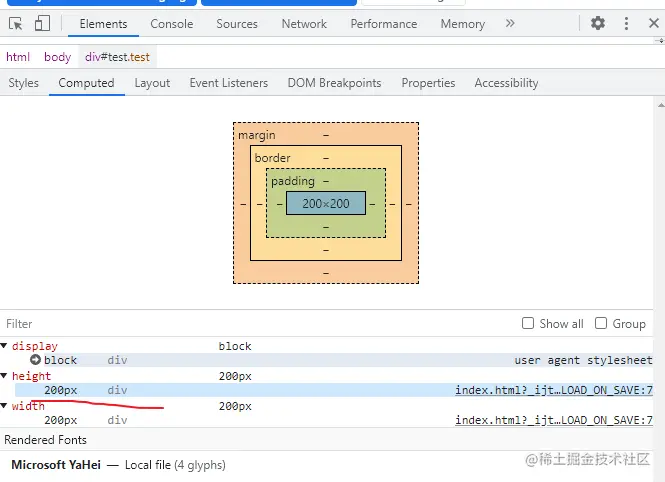Open the Performance tab

(x=384, y=24)
